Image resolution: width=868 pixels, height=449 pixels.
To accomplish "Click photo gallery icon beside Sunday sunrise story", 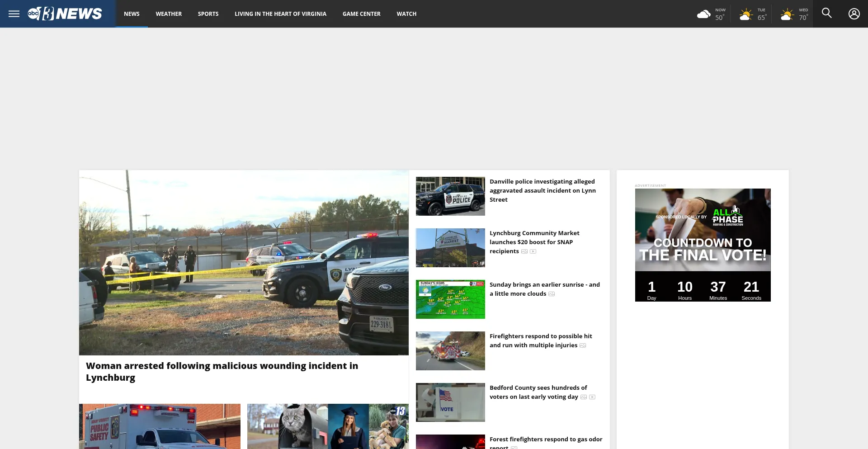I will [x=552, y=294].
